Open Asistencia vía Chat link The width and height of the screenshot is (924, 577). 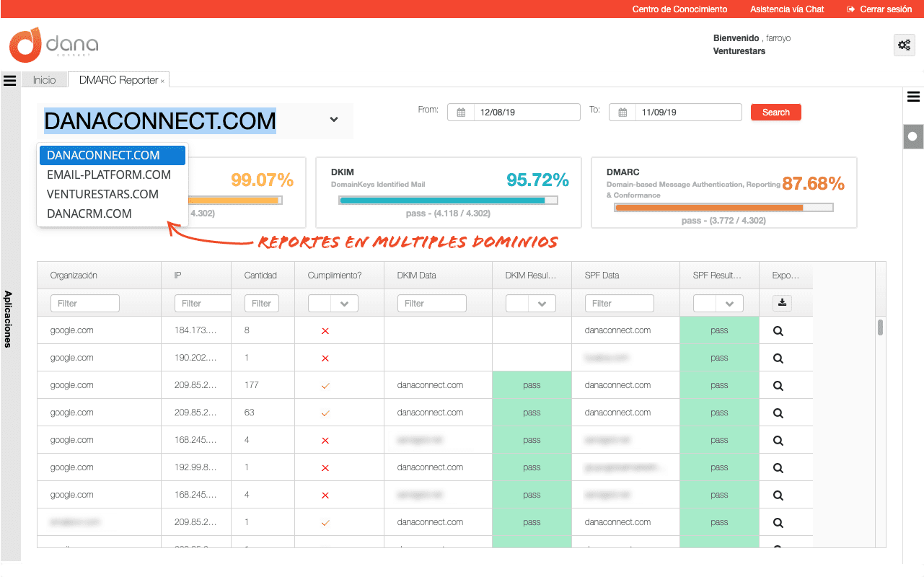pyautogui.click(x=787, y=9)
